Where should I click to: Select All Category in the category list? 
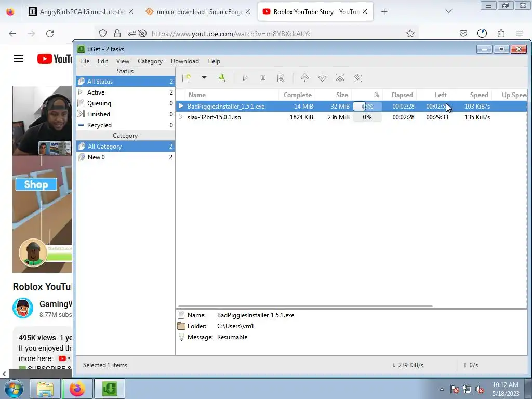[x=126, y=146]
